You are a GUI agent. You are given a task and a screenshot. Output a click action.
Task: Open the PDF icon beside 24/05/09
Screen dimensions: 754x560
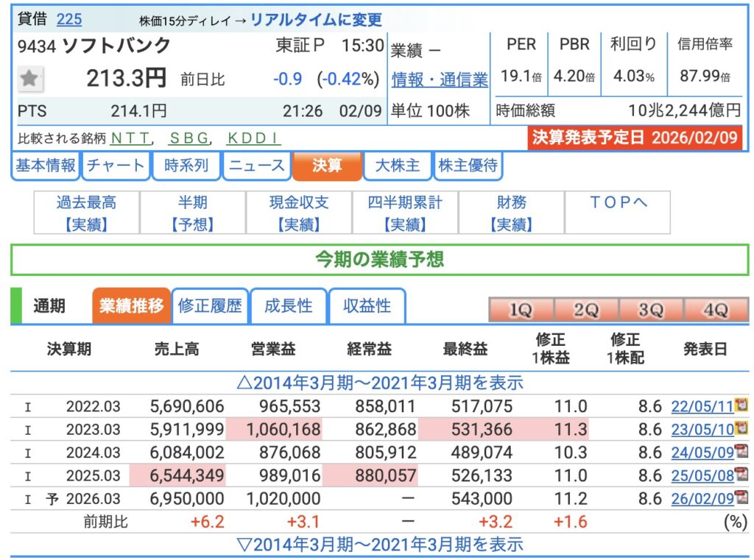tap(741, 452)
